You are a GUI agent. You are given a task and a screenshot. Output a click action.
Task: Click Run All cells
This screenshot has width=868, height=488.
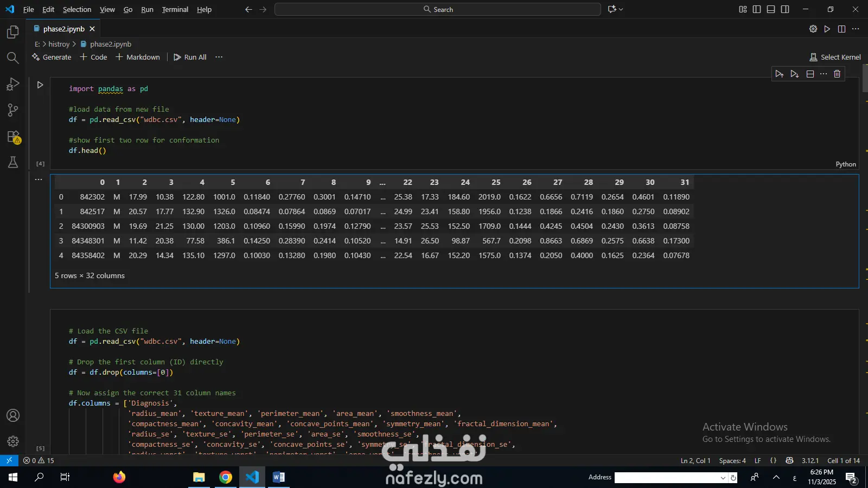click(190, 57)
